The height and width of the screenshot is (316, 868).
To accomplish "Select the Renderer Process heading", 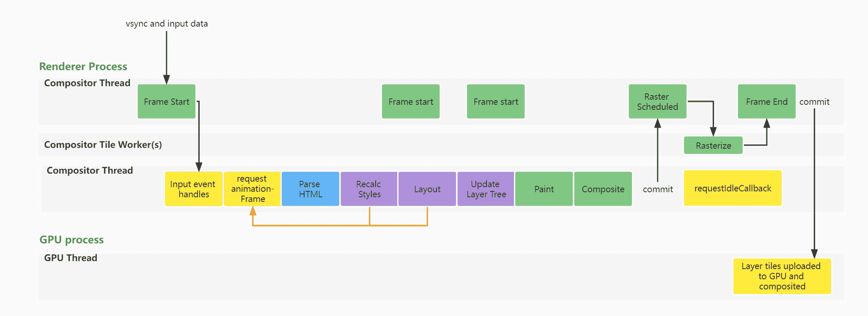I will (x=83, y=66).
